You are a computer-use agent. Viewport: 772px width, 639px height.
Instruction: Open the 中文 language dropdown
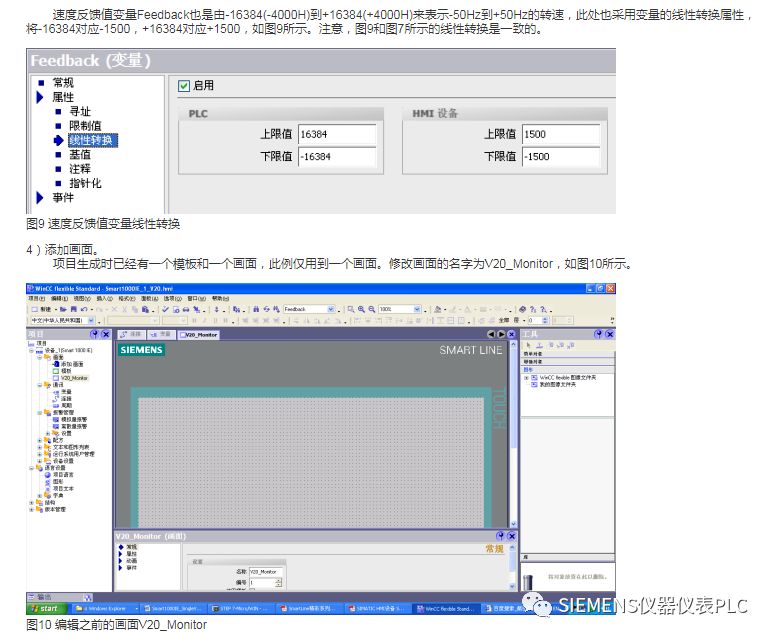click(91, 320)
